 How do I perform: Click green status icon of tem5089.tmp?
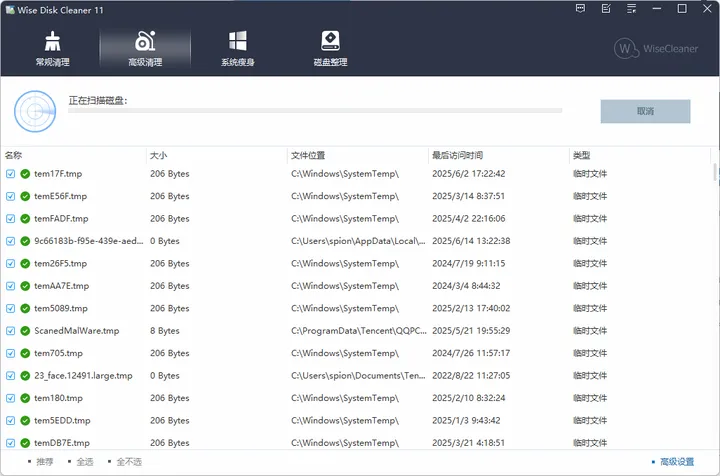click(25, 308)
